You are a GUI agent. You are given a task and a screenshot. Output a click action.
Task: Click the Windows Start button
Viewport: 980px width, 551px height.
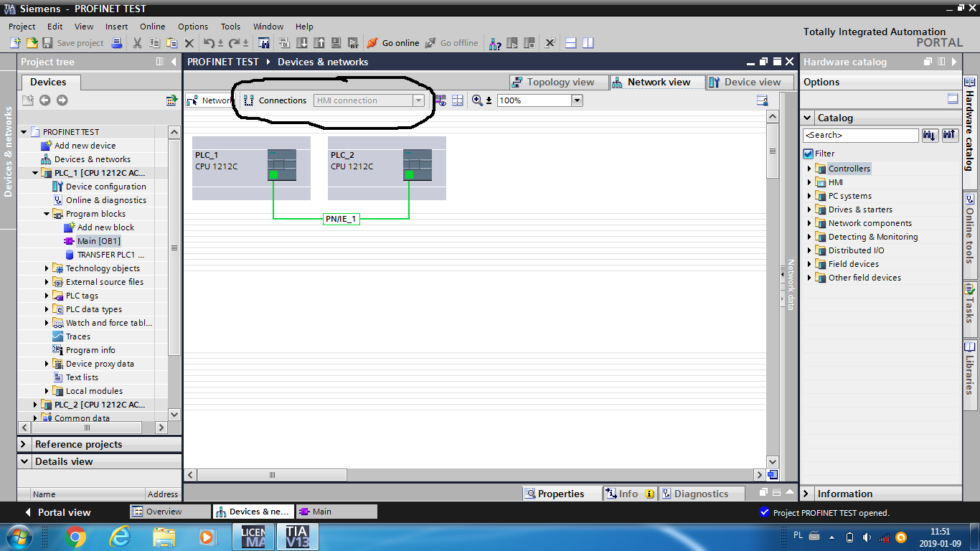pyautogui.click(x=19, y=537)
